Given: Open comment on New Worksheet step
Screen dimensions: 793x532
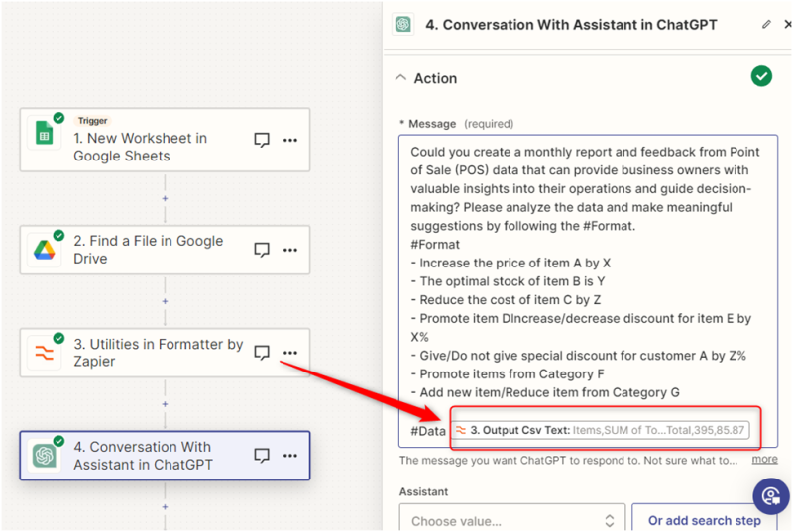Looking at the screenshot, I should point(262,141).
